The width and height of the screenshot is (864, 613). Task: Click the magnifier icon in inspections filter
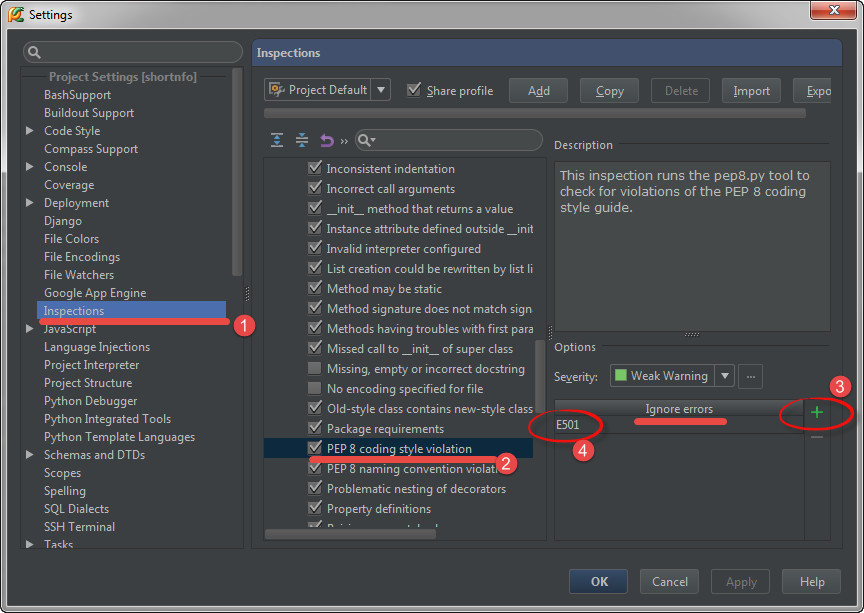pos(366,141)
